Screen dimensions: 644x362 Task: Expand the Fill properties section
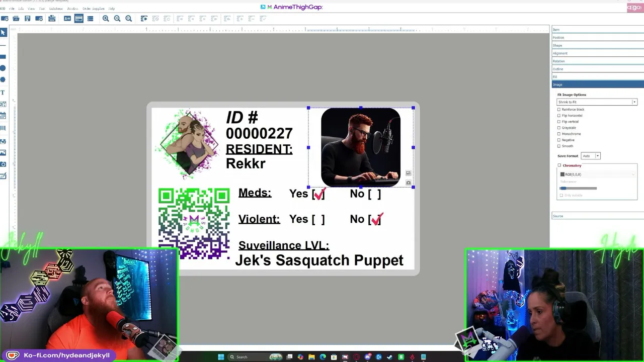pyautogui.click(x=598, y=77)
